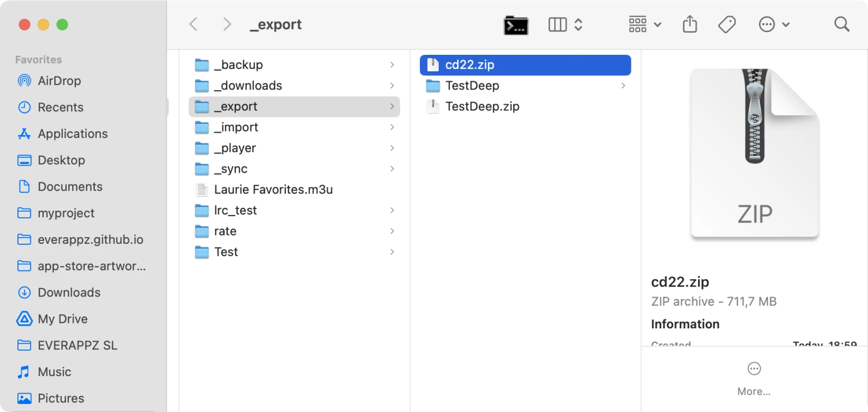Open My Drive in the sidebar
The width and height of the screenshot is (868, 412).
62,319
